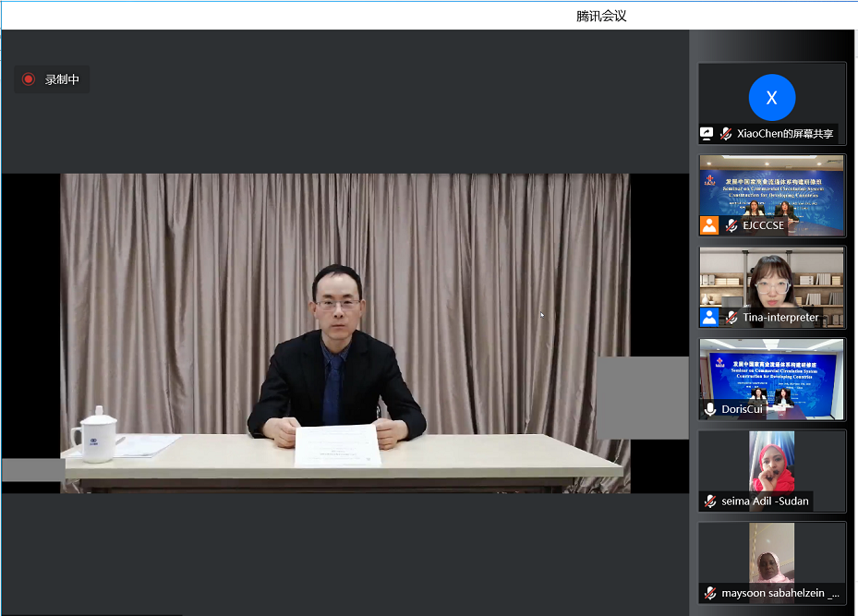The width and height of the screenshot is (858, 616).
Task: Click the orange person icon beside EJCCCSE
Action: [709, 225]
